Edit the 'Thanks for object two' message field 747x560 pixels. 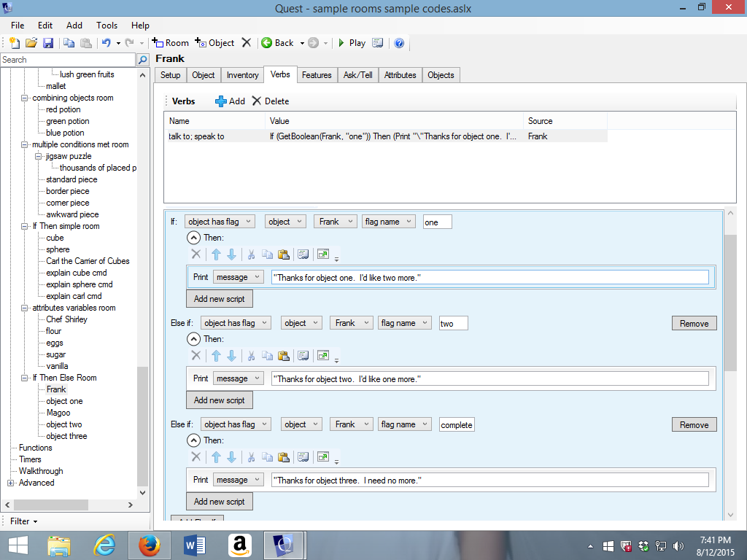pyautogui.click(x=489, y=379)
